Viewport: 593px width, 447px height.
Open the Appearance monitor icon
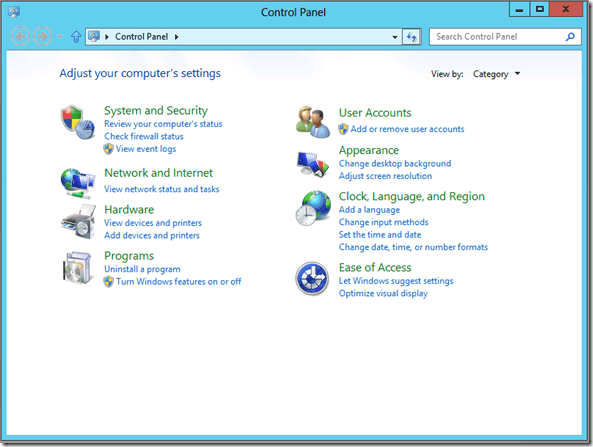313,164
